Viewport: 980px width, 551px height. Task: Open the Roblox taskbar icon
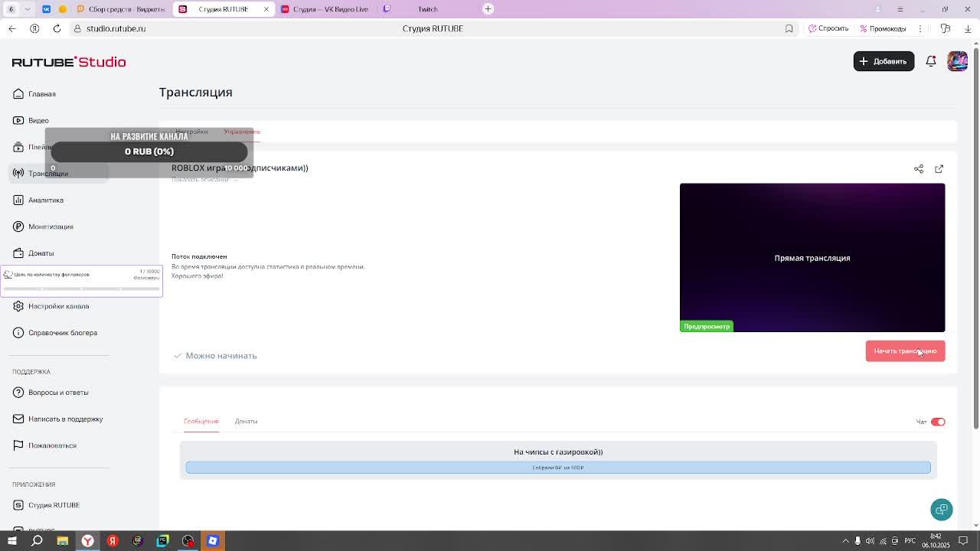[x=213, y=541]
